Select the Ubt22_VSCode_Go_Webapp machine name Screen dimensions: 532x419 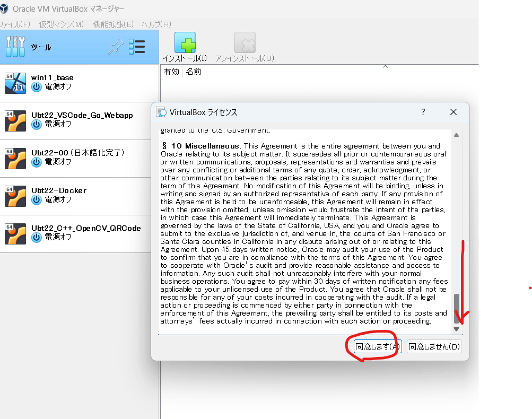82,115
